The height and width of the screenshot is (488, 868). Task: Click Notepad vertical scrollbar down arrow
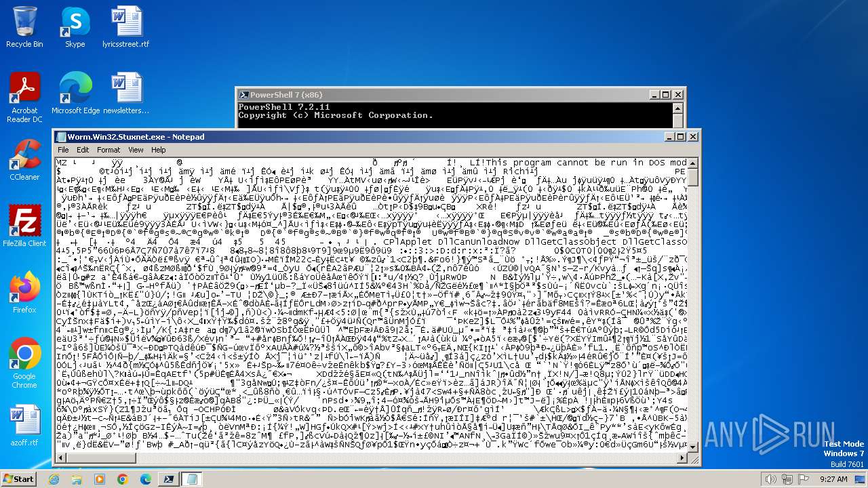pyautogui.click(x=693, y=448)
